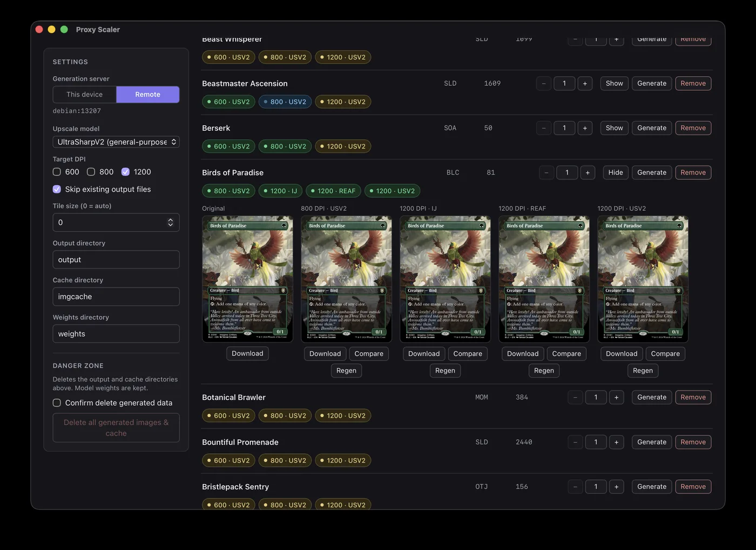Focus the Weights directory field

(x=116, y=334)
